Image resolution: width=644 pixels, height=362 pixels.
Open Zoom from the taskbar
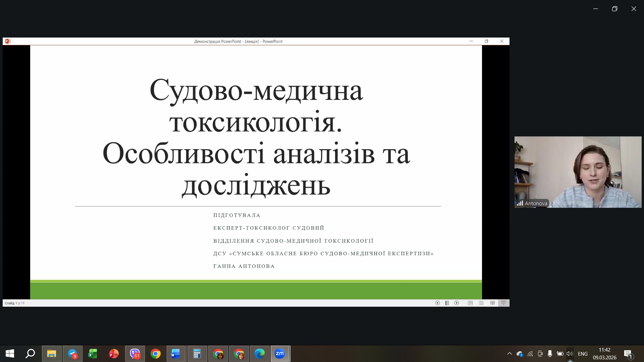click(280, 354)
